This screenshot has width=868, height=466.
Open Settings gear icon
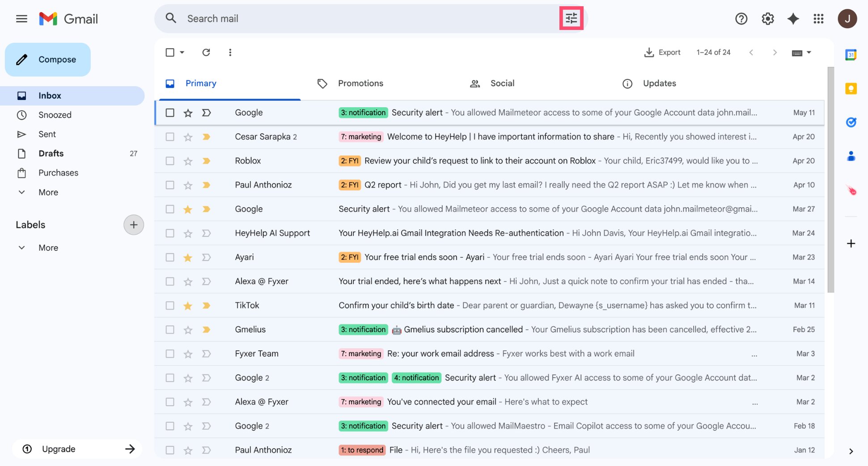pyautogui.click(x=768, y=19)
